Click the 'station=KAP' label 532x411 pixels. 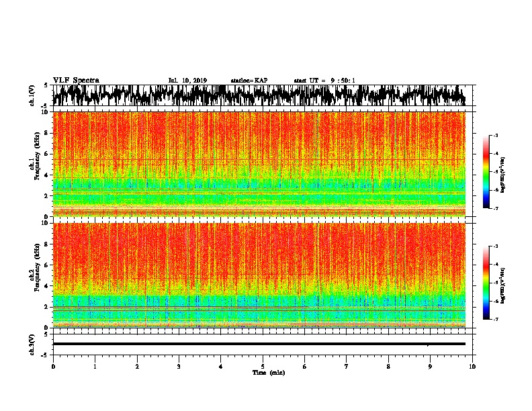point(249,81)
